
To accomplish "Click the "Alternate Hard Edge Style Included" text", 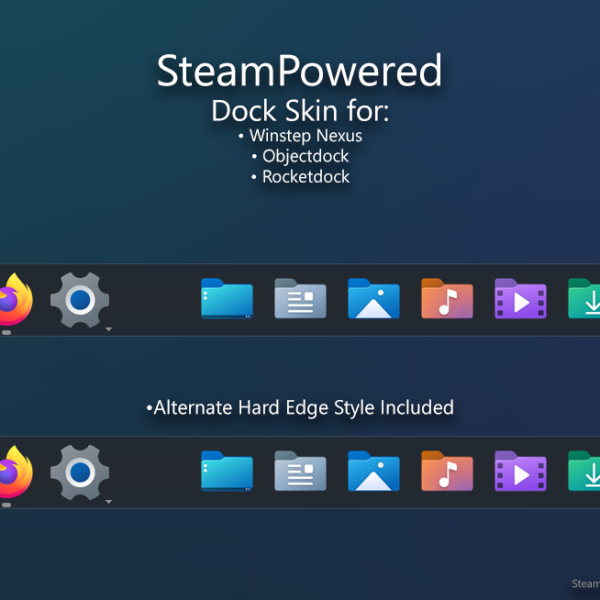I will (303, 408).
